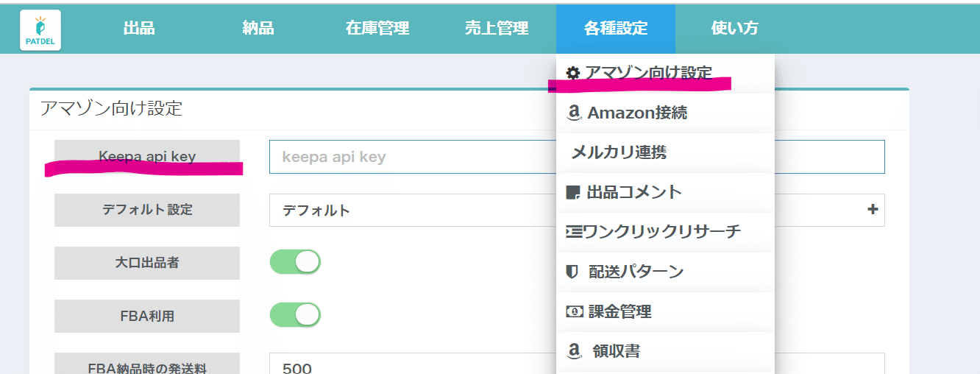
Task: Click the Amazon icon beside Amazon接続
Action: (x=574, y=113)
